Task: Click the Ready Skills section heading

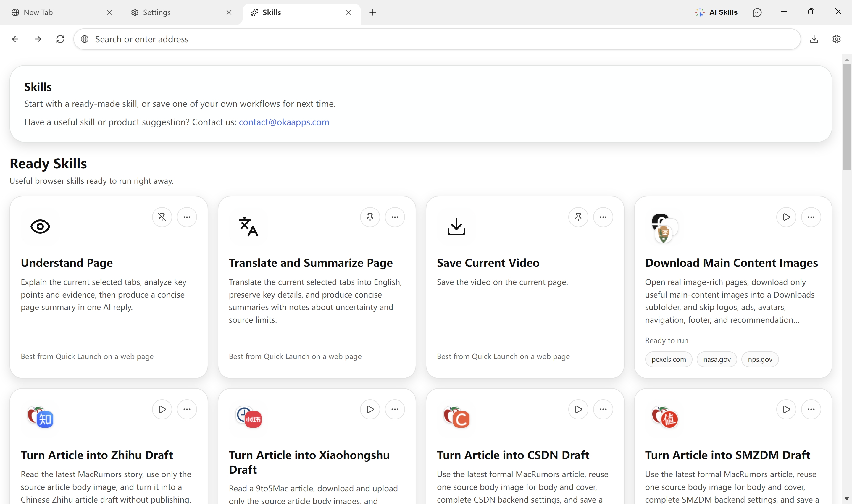Action: click(48, 163)
